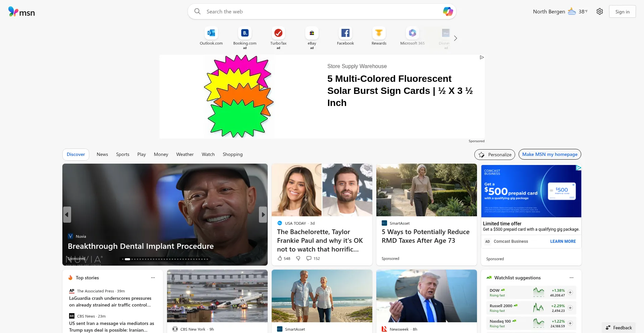This screenshot has height=333, width=644.
Task: Click the Personalize button
Action: tap(495, 155)
